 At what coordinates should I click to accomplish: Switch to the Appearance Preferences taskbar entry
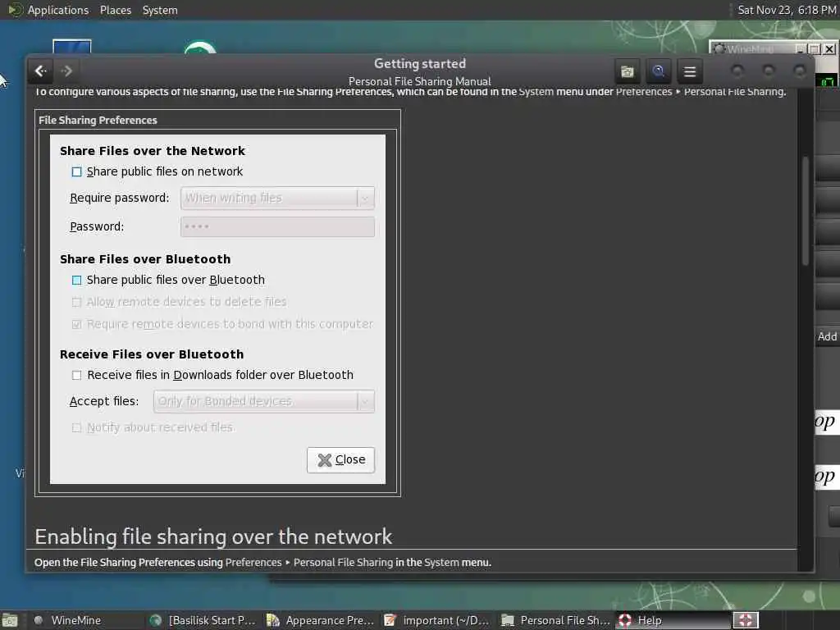(x=321, y=620)
